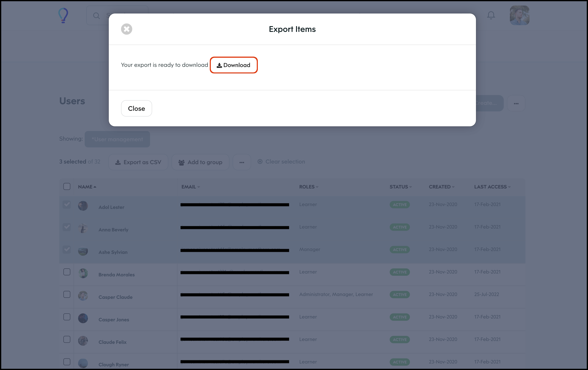Focus the search input field

117,16
